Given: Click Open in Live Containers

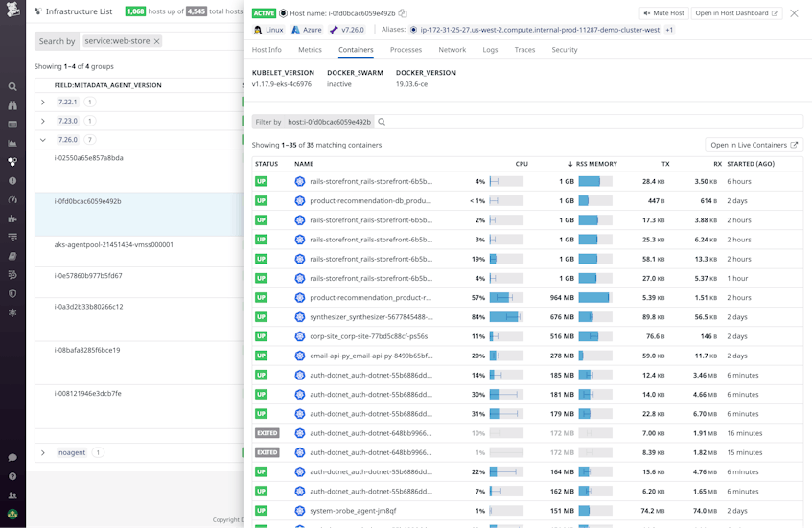Looking at the screenshot, I should [x=754, y=145].
